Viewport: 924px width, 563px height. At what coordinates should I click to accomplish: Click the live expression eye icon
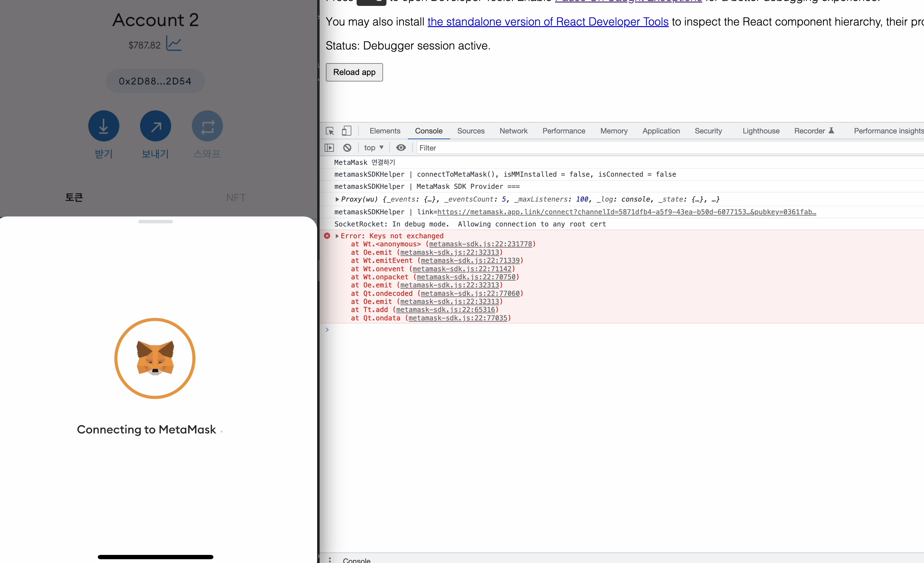click(401, 148)
